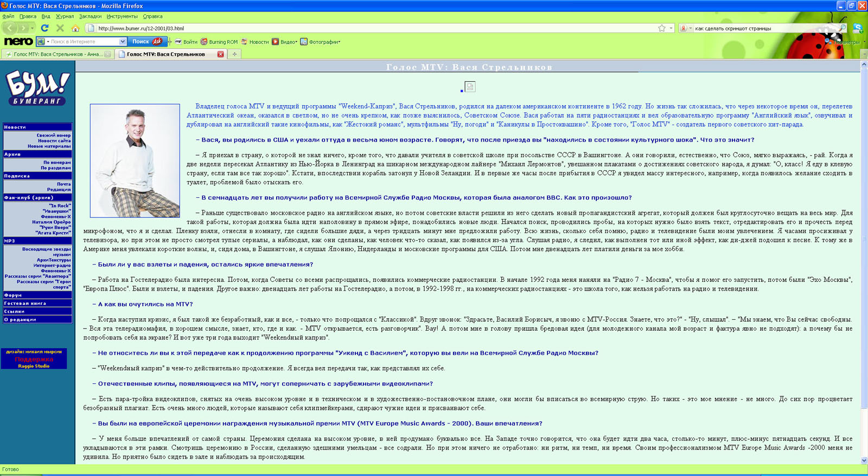Viewport: 868px width, 476px height.
Task: Reload the page with the refresh icon
Action: [x=45, y=28]
